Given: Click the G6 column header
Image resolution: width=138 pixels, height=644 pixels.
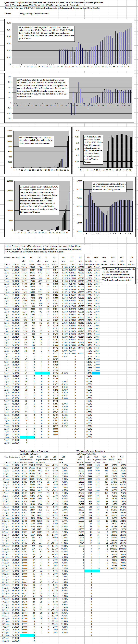Looking at the screenshot, I should tap(63, 257).
